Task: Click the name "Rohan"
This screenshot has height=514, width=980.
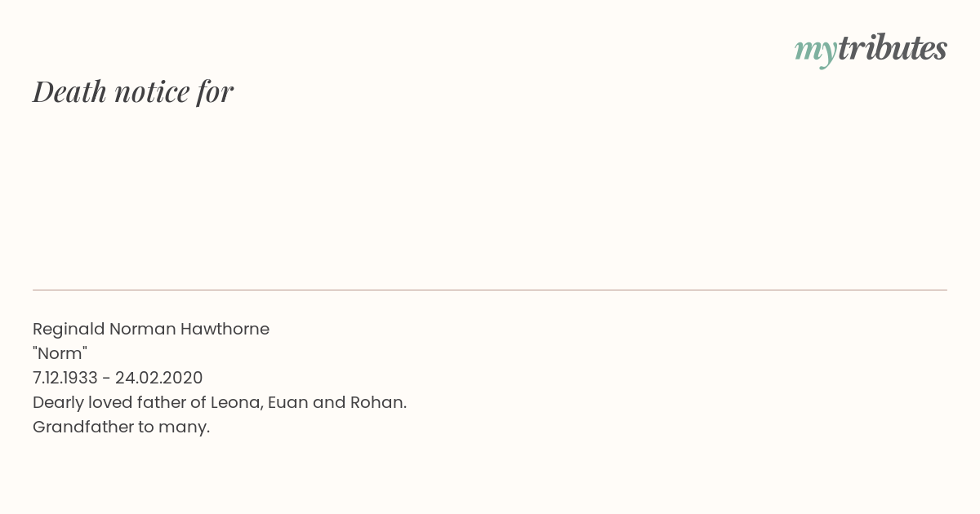Action: [376, 402]
